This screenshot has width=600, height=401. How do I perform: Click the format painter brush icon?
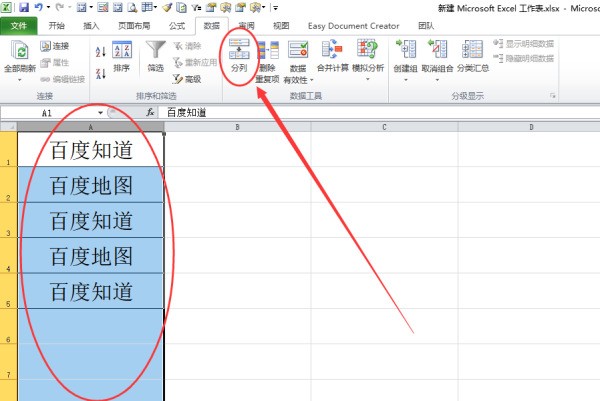[167, 7]
